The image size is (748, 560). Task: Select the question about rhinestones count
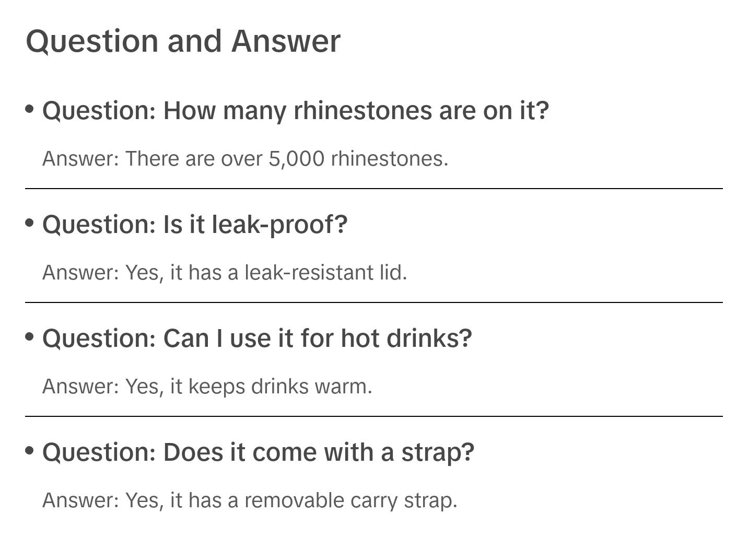pyautogui.click(x=295, y=111)
